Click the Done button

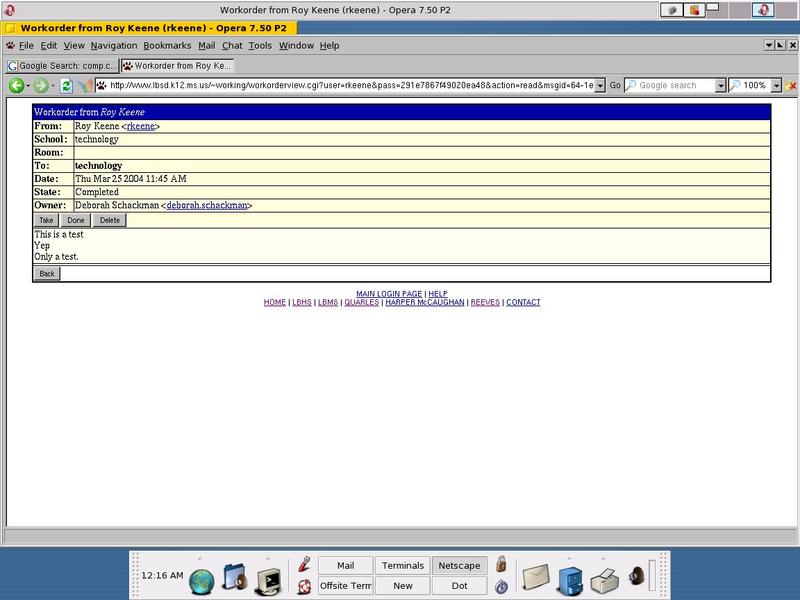point(76,220)
